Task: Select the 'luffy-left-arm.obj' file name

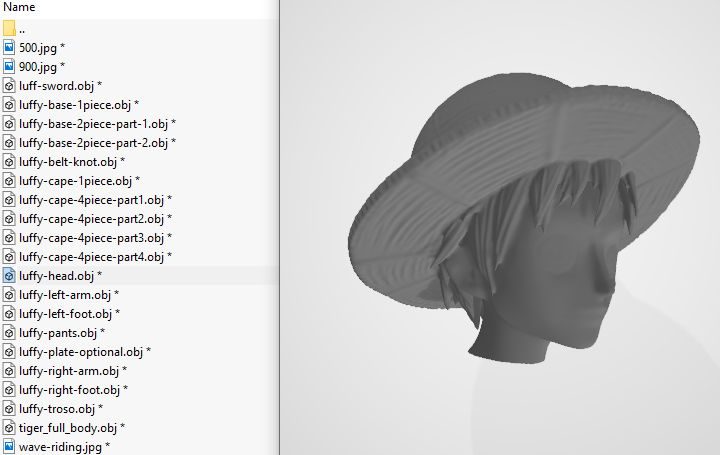Action: coord(65,295)
